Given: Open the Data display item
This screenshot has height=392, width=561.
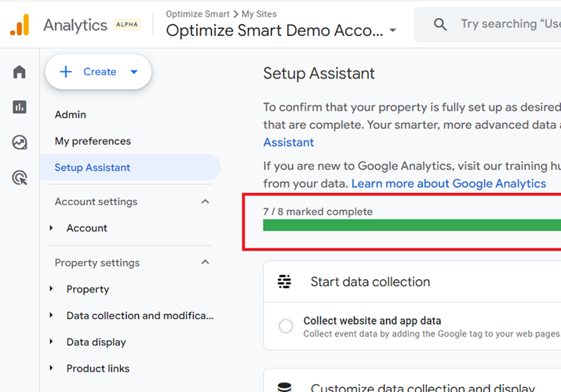Looking at the screenshot, I should pos(97,342).
